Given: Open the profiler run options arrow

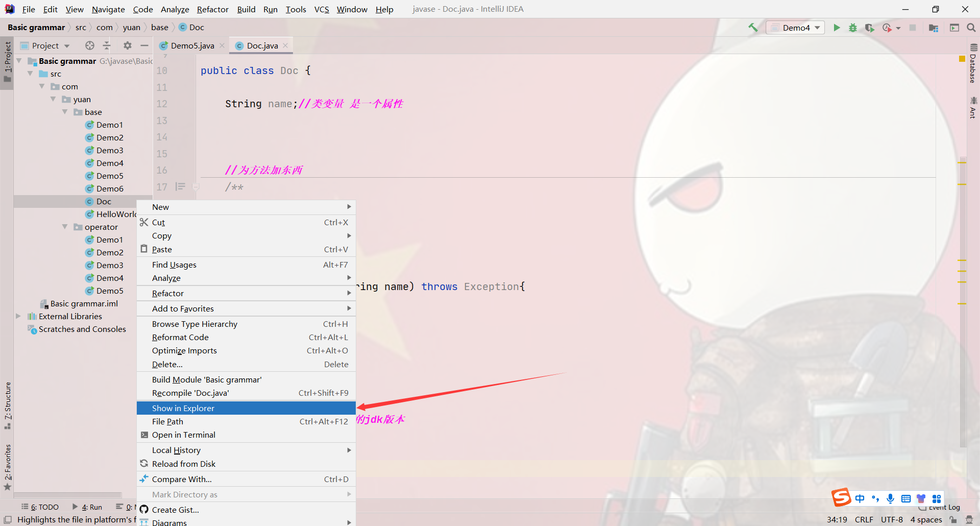Looking at the screenshot, I should point(898,28).
